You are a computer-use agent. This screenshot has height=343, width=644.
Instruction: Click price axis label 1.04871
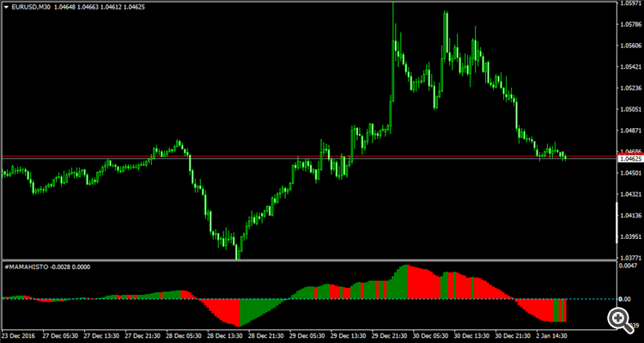631,131
